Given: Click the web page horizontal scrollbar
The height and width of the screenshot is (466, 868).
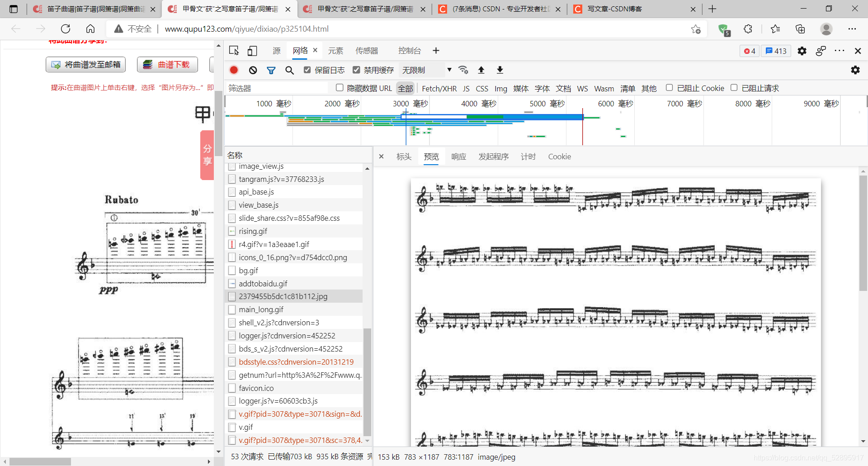Looking at the screenshot, I should tap(41, 461).
